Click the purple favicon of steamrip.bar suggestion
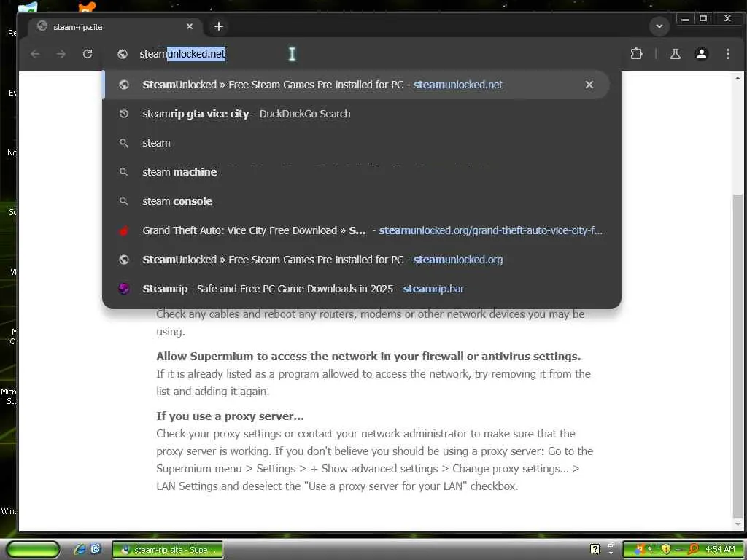The image size is (747, 560). coord(124,289)
